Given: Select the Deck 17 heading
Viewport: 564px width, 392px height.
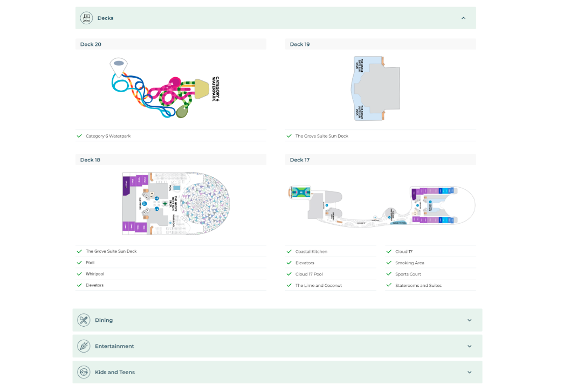Looking at the screenshot, I should (x=300, y=160).
